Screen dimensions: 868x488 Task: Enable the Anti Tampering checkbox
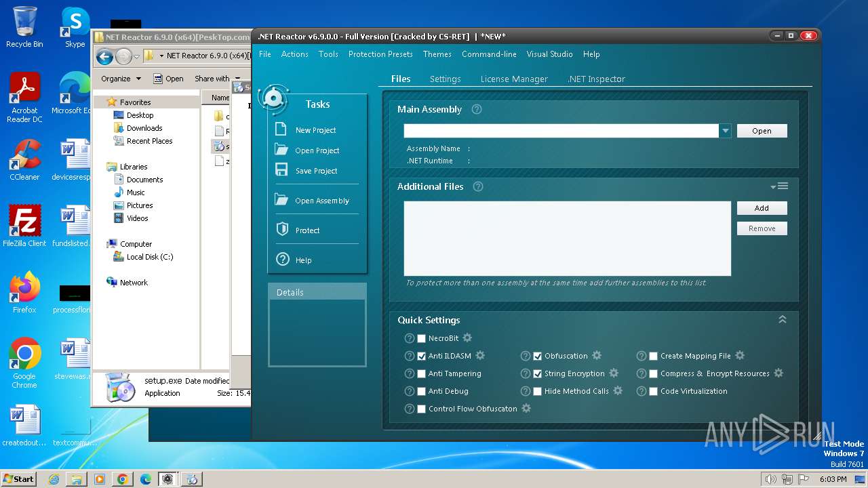[x=421, y=373]
